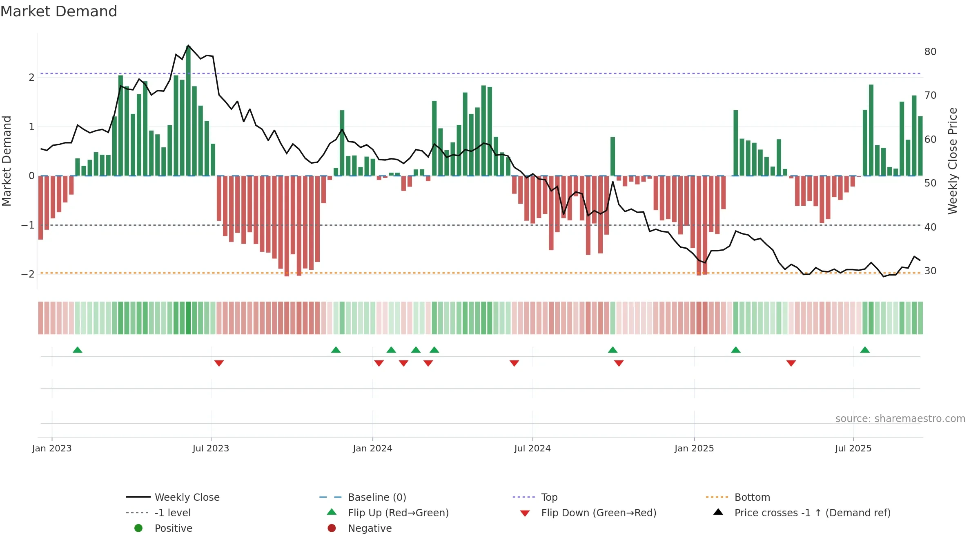Image resolution: width=980 pixels, height=551 pixels.
Task: Click the first red bar at the chart start
Action: (41, 208)
